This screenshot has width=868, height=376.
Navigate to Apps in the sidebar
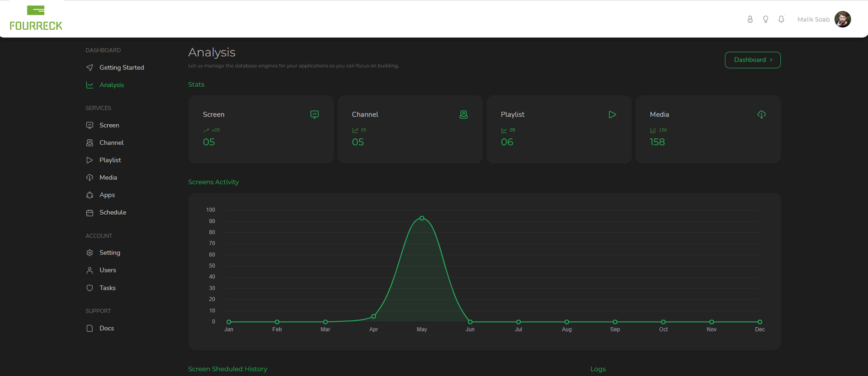107,195
